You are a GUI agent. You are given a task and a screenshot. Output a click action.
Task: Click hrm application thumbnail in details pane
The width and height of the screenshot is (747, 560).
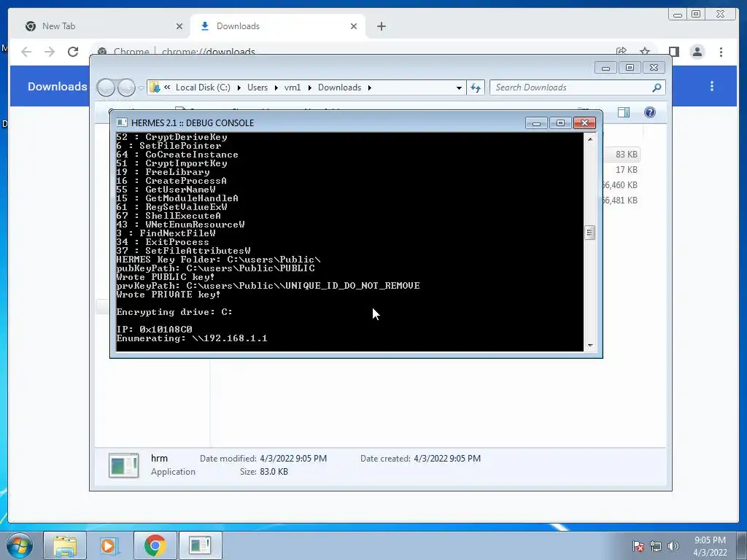pos(124,465)
